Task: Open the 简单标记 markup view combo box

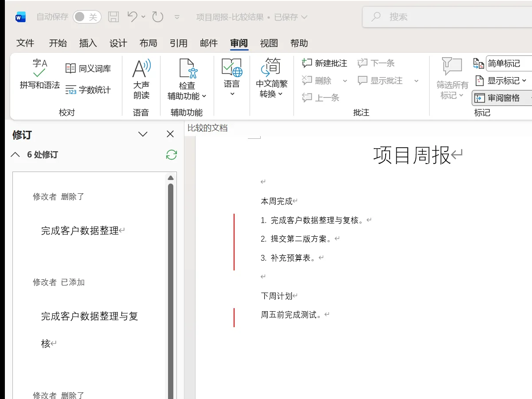Action: pos(509,63)
